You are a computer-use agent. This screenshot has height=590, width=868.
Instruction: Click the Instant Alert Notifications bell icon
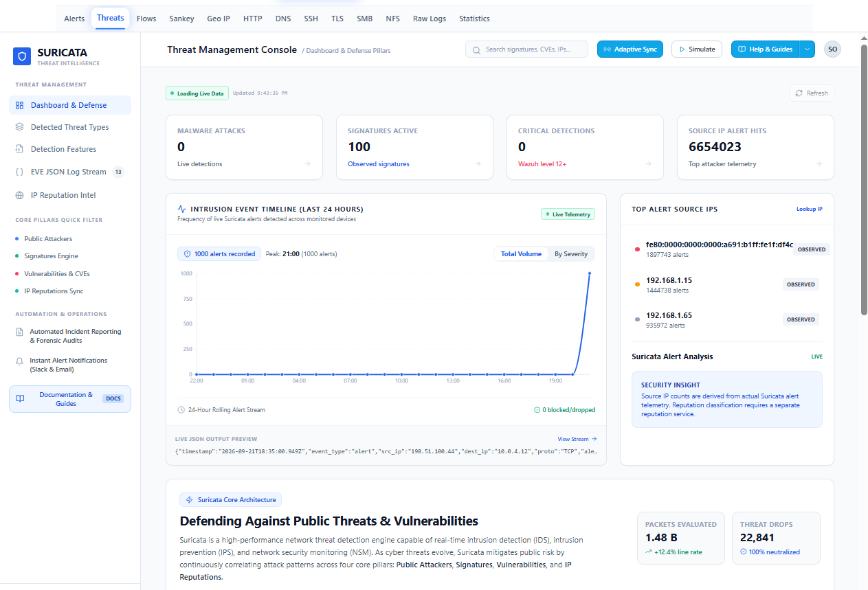[20, 361]
